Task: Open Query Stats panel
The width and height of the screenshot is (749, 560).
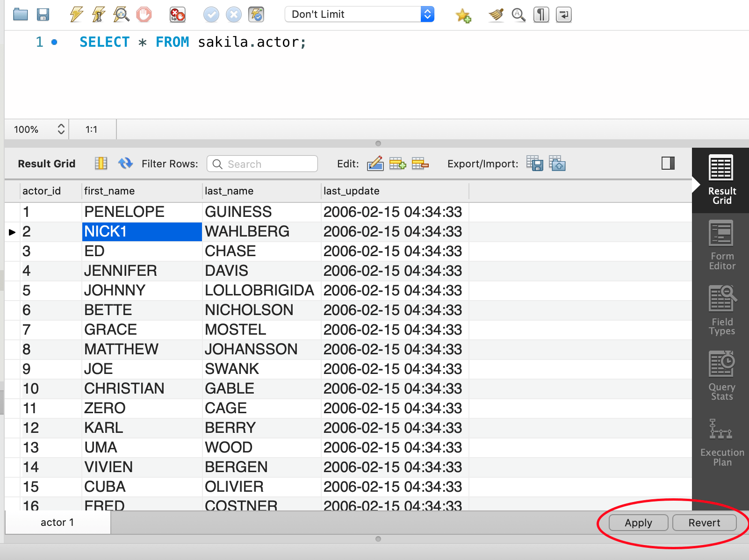Action: 721,376
